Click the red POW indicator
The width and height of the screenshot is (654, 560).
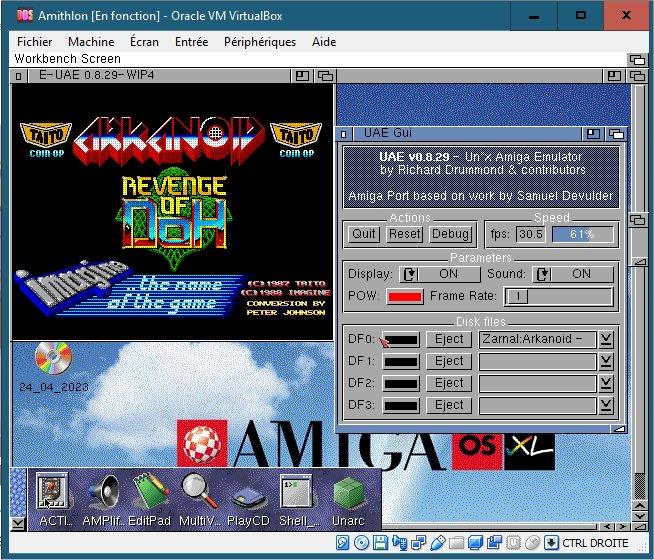tap(405, 296)
